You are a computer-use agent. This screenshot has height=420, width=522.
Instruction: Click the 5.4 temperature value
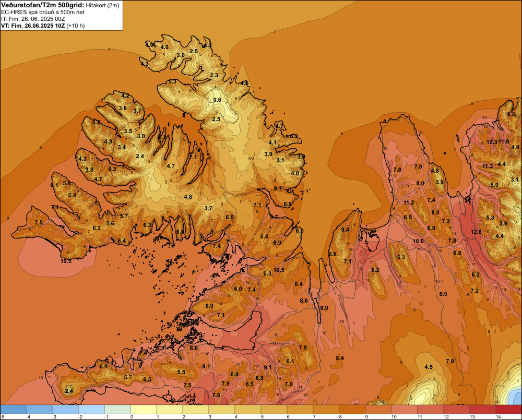(x=72, y=195)
